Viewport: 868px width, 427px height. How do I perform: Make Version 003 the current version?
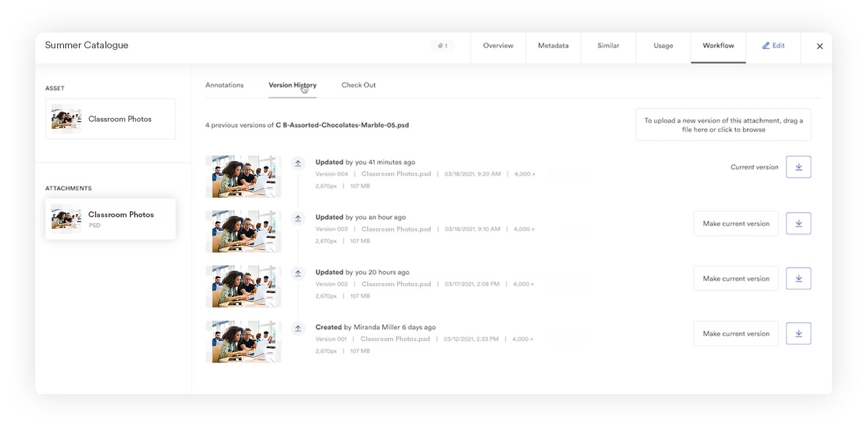(736, 223)
